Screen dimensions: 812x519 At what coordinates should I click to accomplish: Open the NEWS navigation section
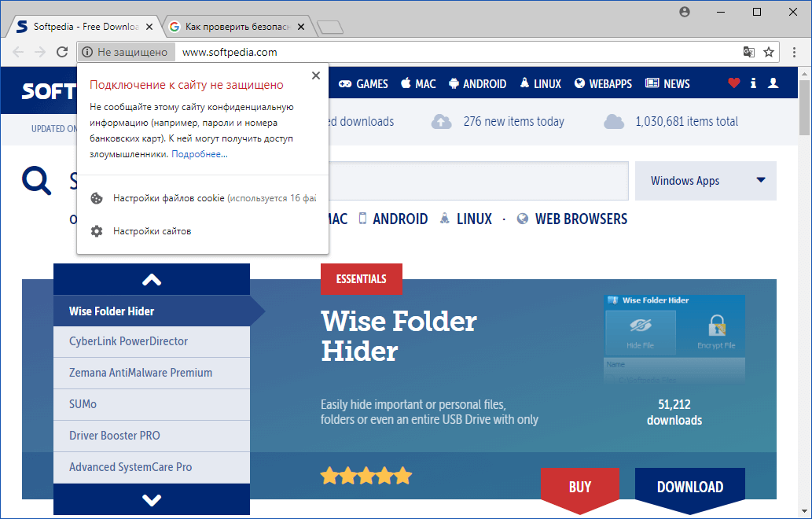(667, 83)
